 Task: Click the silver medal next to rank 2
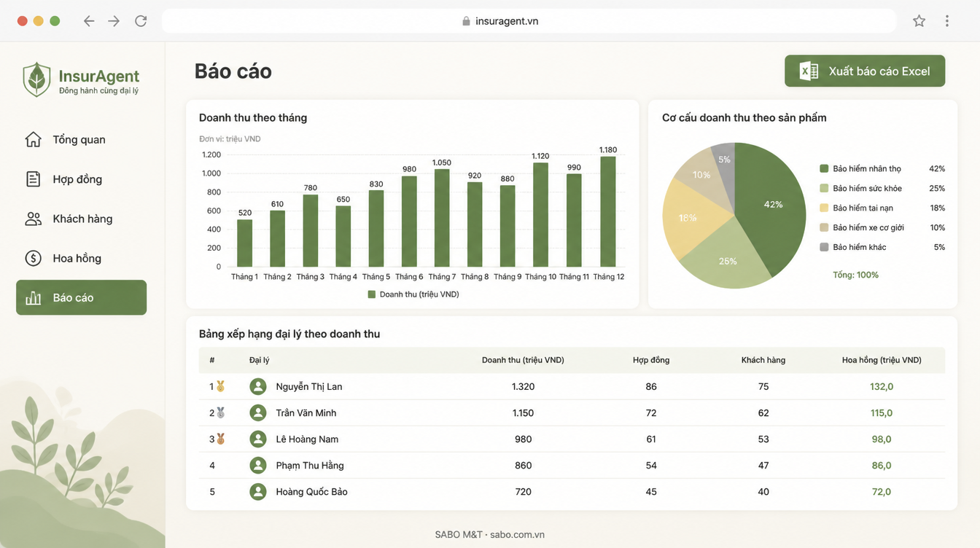coord(220,412)
